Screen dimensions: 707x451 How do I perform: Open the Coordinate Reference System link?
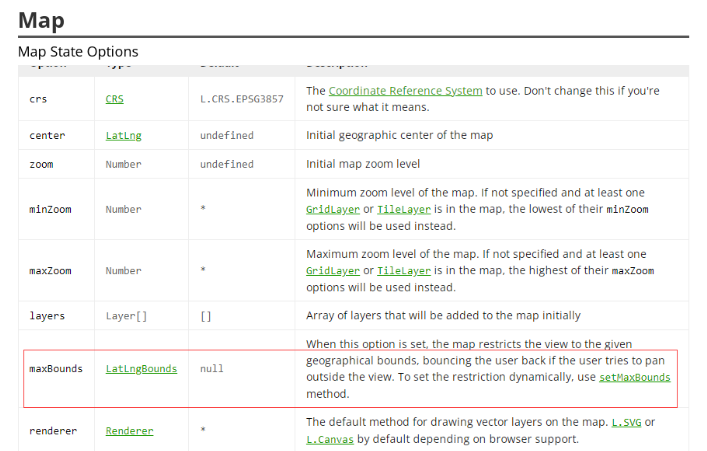(405, 91)
